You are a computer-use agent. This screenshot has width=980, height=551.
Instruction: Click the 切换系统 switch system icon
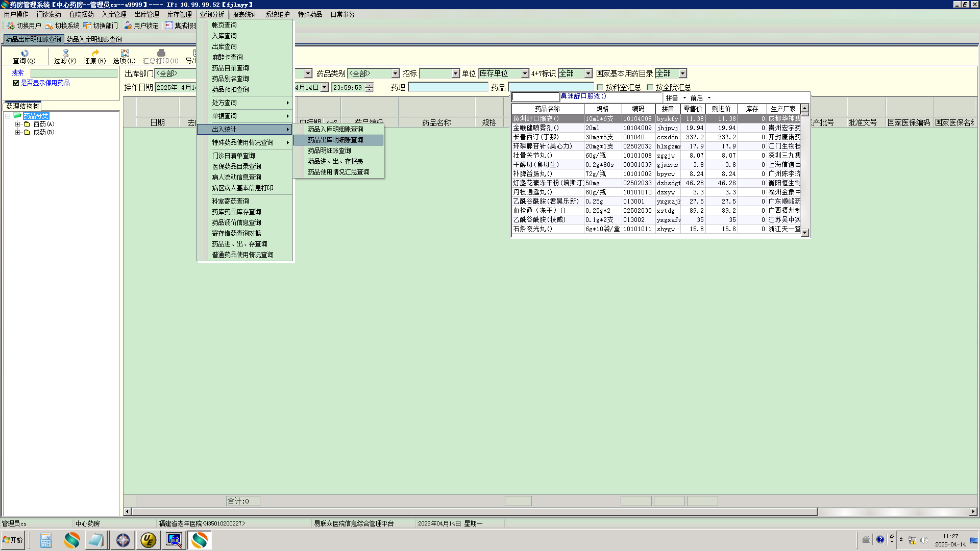click(x=49, y=26)
